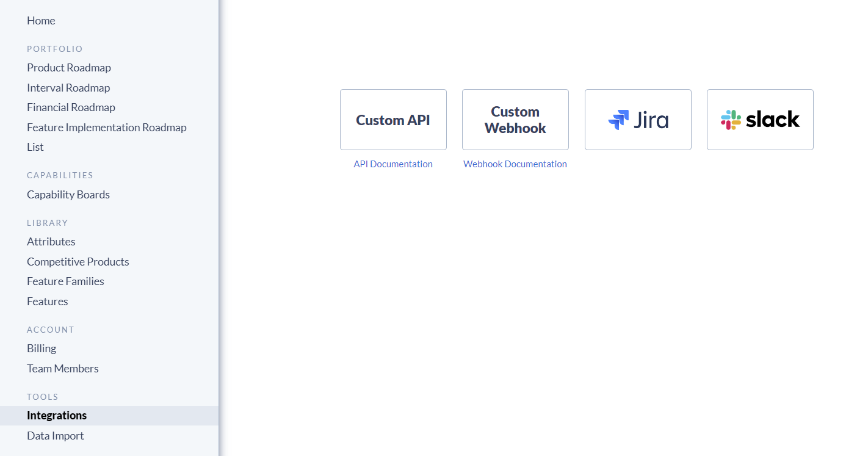The width and height of the screenshot is (868, 456).
Task: Open Capability Boards
Action: 68,195
